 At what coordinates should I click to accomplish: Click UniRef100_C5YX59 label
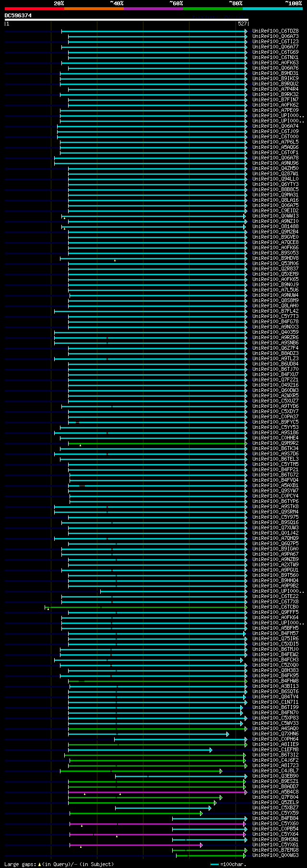click(275, 813)
